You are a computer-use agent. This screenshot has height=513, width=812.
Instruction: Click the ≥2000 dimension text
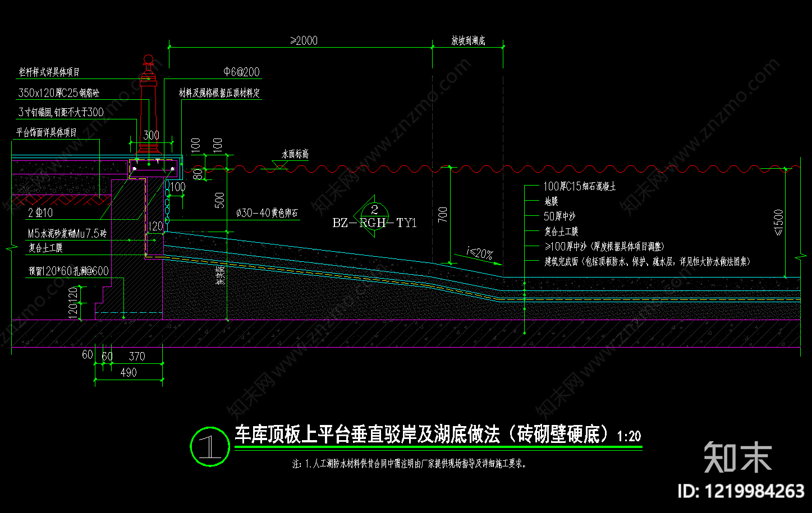coord(304,40)
